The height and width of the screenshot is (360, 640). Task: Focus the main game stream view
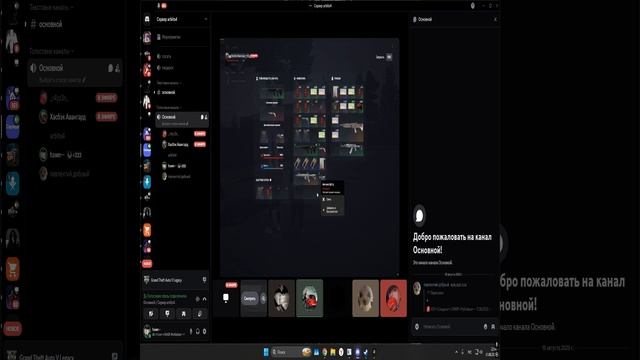coord(309,158)
